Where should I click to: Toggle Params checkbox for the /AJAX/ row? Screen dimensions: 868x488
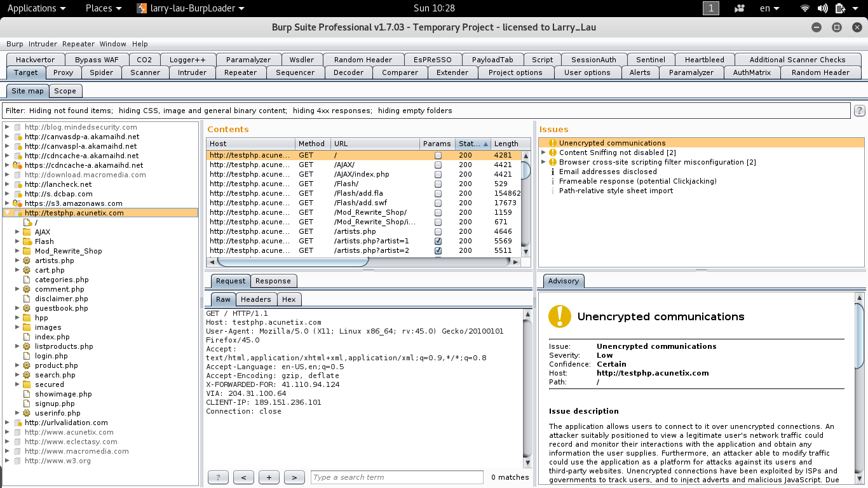[x=438, y=165]
